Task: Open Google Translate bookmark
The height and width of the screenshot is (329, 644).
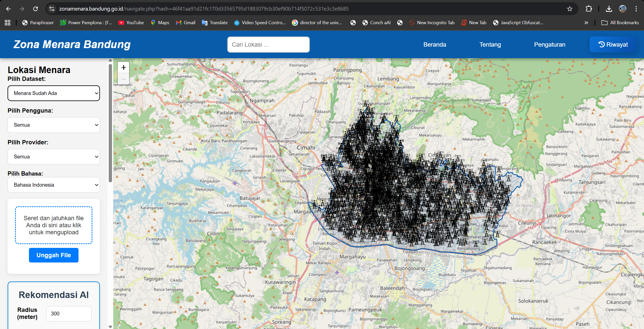Action: (214, 22)
